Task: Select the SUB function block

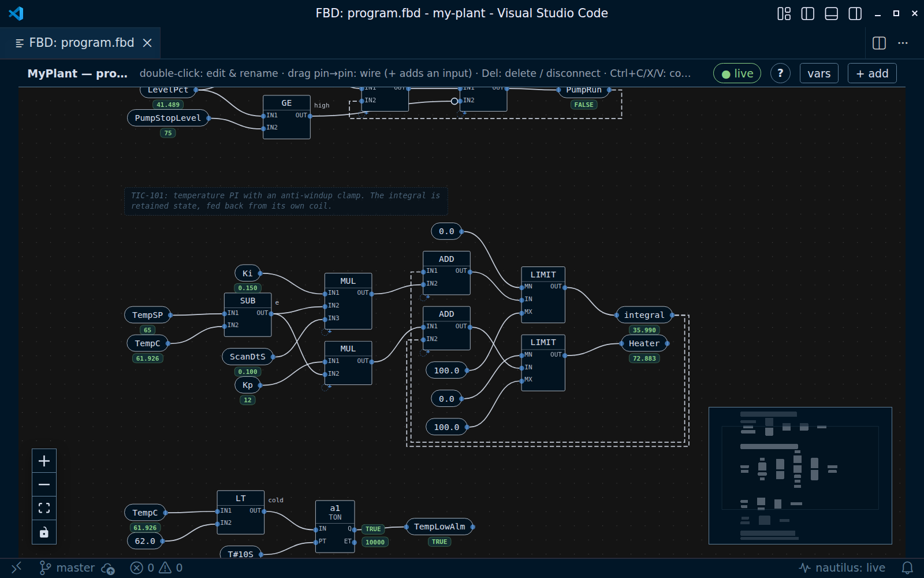Action: (248, 314)
